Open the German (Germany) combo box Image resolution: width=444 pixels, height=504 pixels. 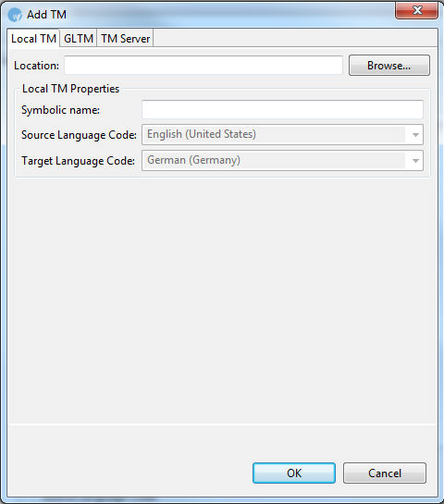pyautogui.click(x=282, y=160)
